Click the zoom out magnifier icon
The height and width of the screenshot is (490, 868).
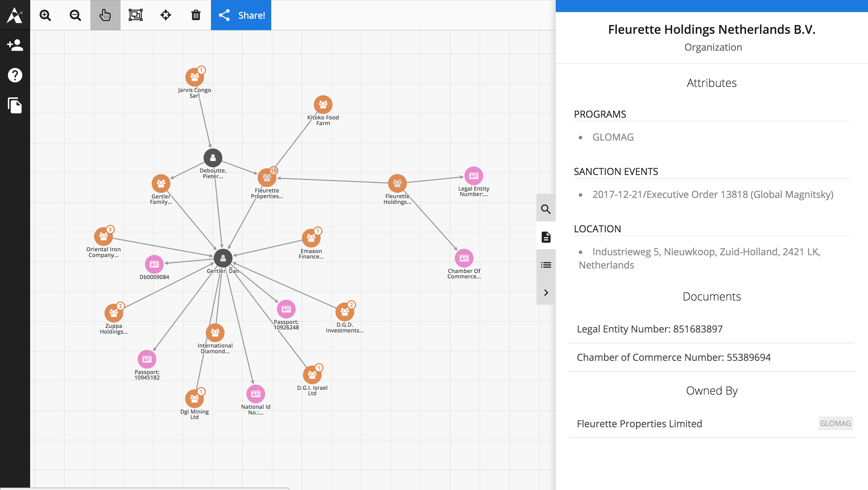(x=75, y=15)
